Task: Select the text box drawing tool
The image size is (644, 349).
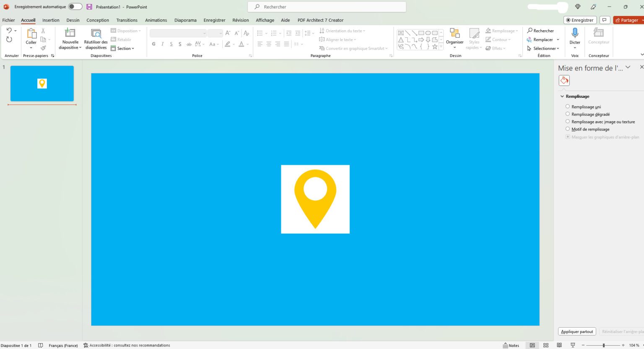Action: [x=401, y=33]
